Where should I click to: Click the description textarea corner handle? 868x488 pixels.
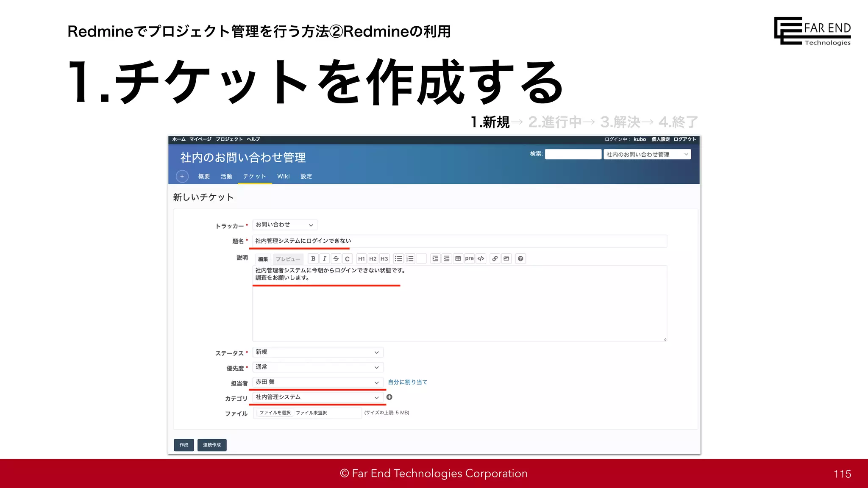point(665,339)
